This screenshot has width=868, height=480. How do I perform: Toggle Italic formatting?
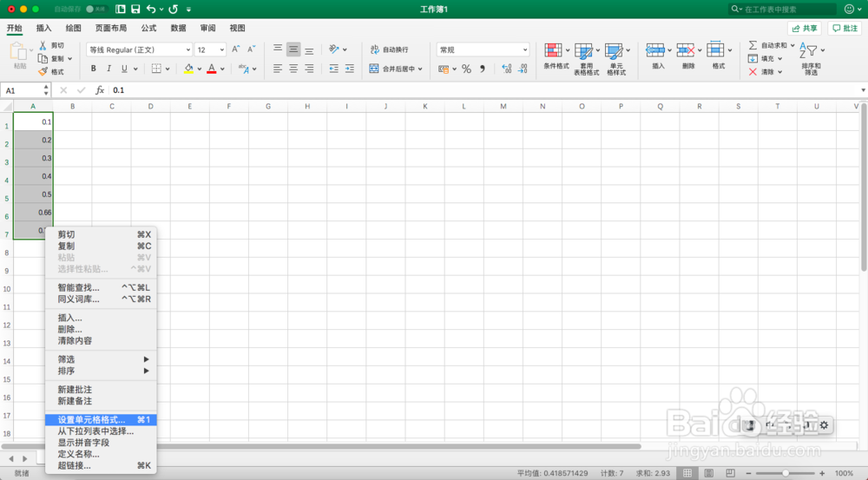108,69
